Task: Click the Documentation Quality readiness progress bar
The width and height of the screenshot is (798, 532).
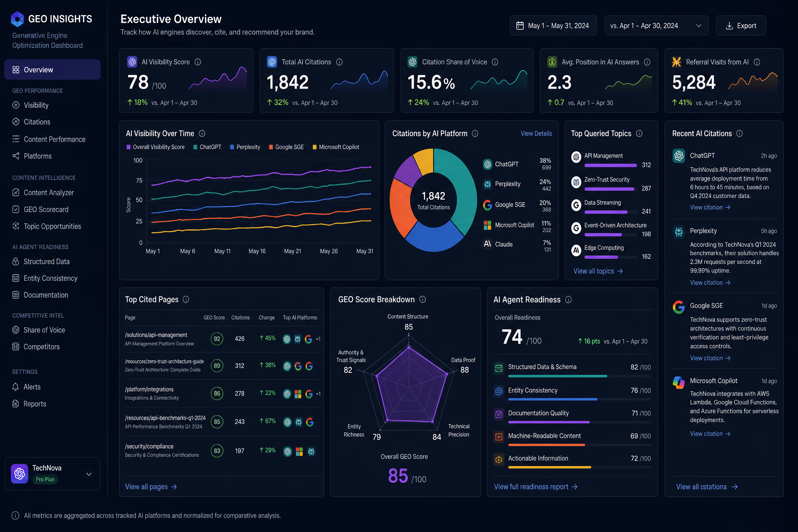Action: (x=580, y=422)
